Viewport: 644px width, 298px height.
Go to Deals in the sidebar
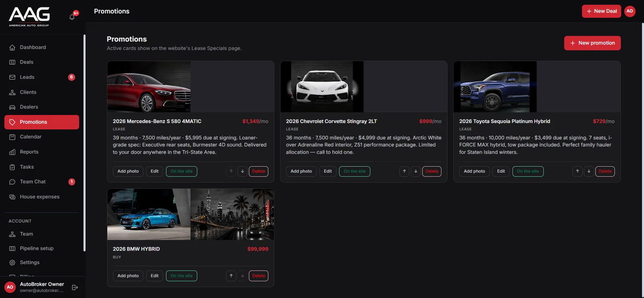pyautogui.click(x=42, y=62)
